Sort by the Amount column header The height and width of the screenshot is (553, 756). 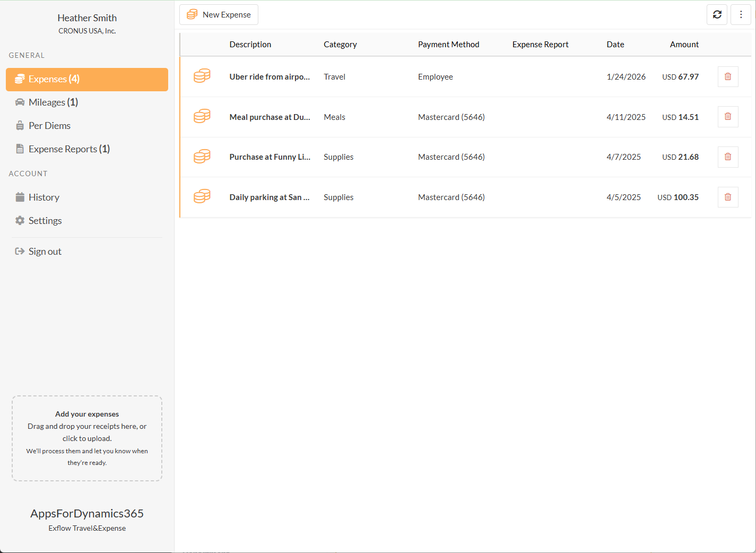click(684, 45)
